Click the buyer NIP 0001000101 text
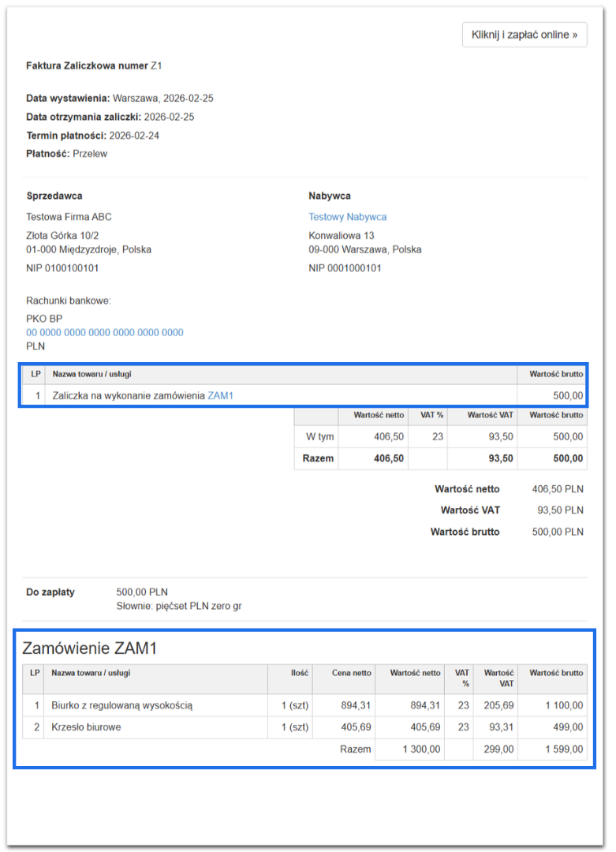616x852 pixels. coord(345,268)
